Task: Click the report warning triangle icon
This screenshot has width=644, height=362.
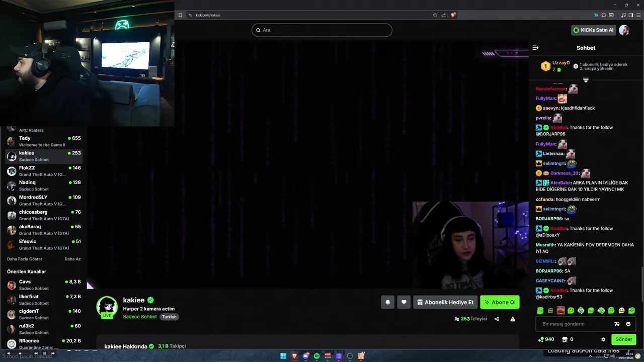Action: coord(513,319)
